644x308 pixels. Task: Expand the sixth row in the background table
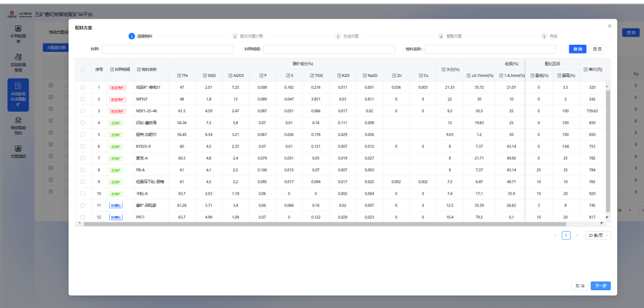point(51,144)
